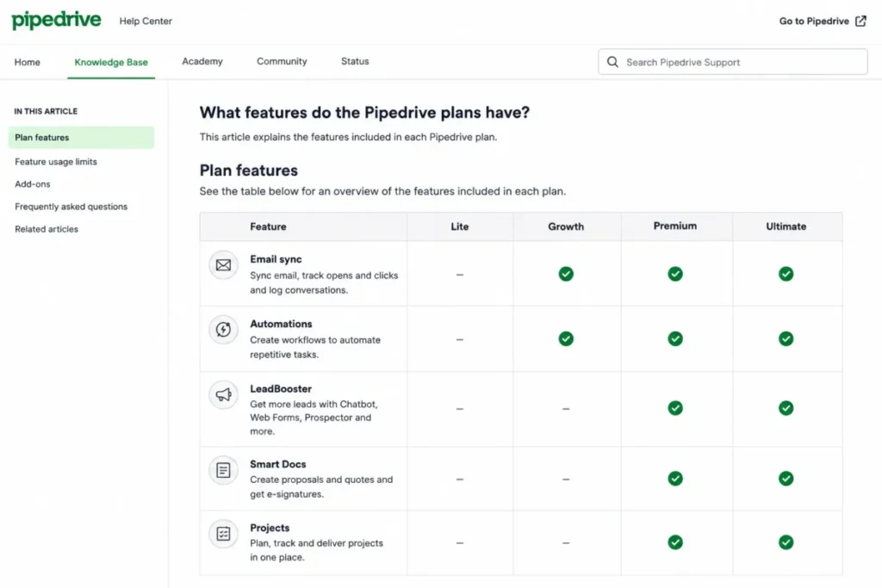Viewport: 882px width, 588px height.
Task: Jump to Add-ons section
Action: click(32, 184)
